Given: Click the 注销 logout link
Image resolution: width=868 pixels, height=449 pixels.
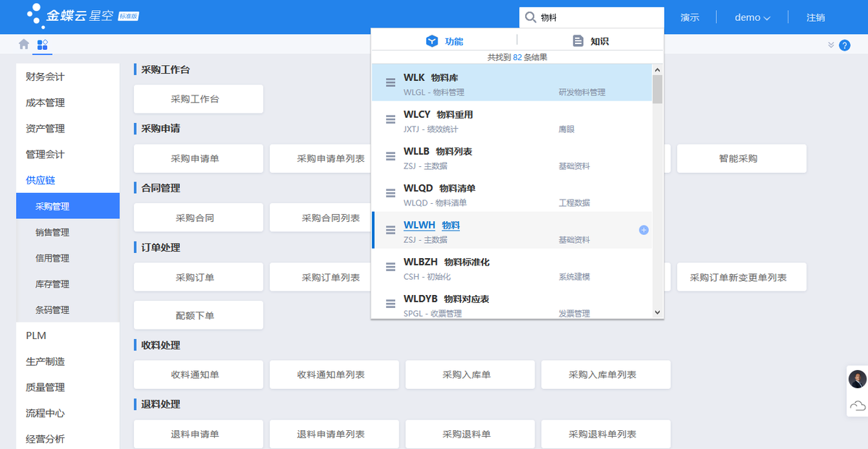Looking at the screenshot, I should tap(815, 17).
